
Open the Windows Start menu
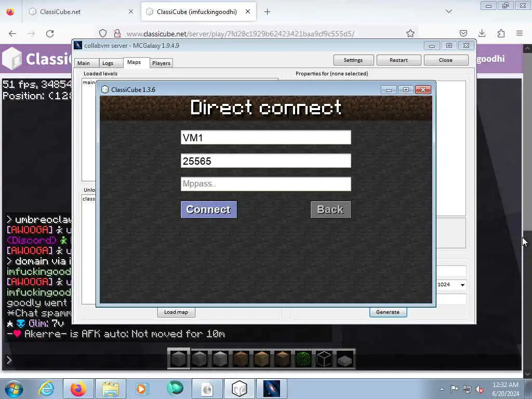pyautogui.click(x=14, y=389)
